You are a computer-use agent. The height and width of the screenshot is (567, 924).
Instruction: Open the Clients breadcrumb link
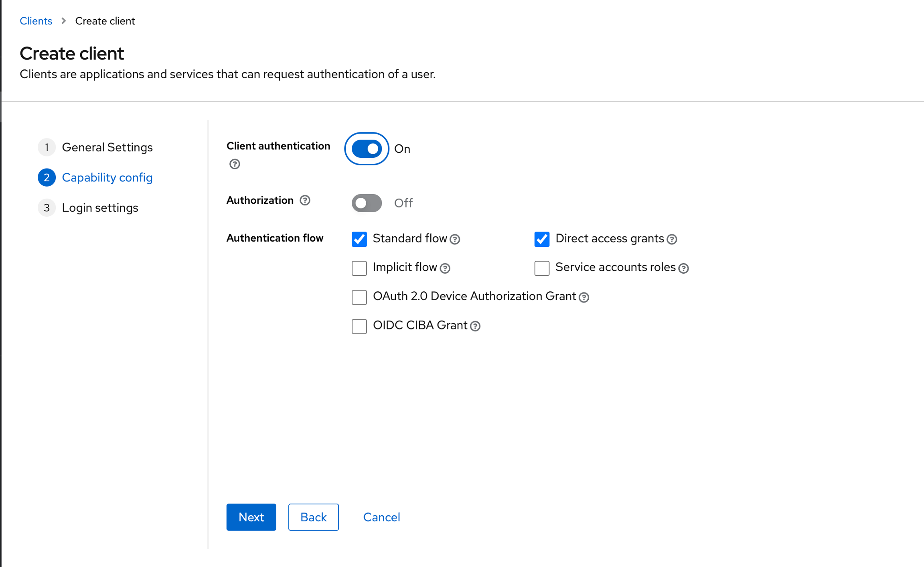pyautogui.click(x=36, y=20)
